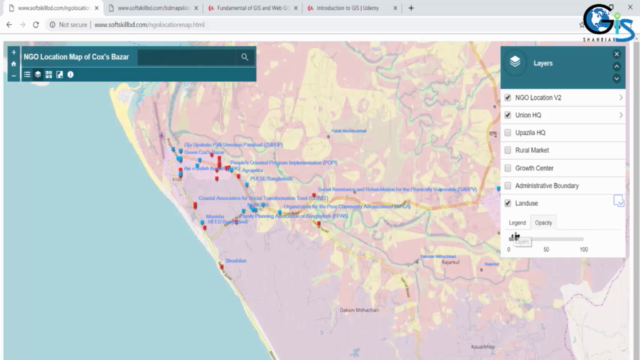Image resolution: width=640 pixels, height=360 pixels.
Task: Enable Upazila HQ layer
Action: tap(508, 133)
